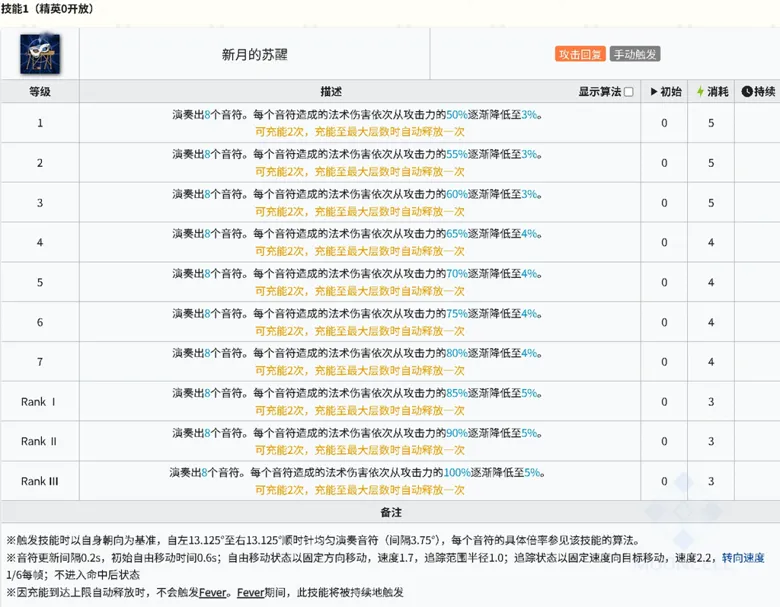The image size is (780, 607).
Task: Select the 100% value in Rank III description
Action: click(x=457, y=473)
